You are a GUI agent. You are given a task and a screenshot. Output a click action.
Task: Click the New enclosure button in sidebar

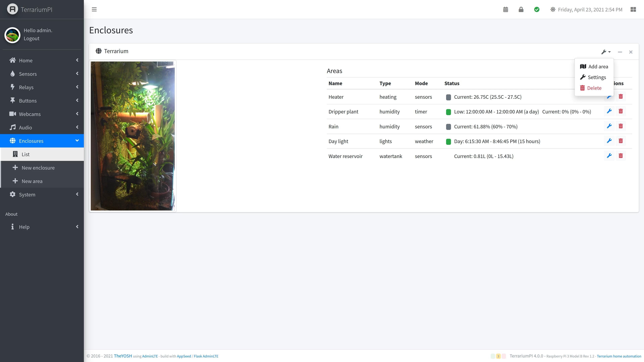(x=38, y=168)
